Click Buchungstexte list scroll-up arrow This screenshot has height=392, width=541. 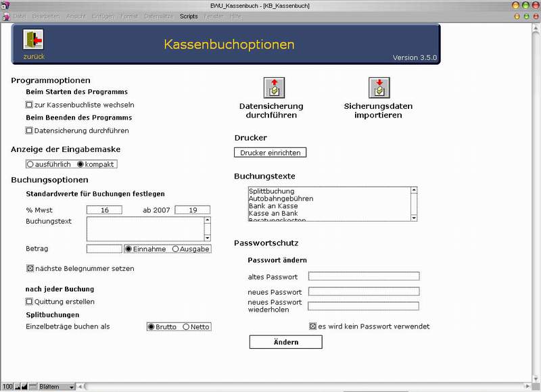[414, 190]
